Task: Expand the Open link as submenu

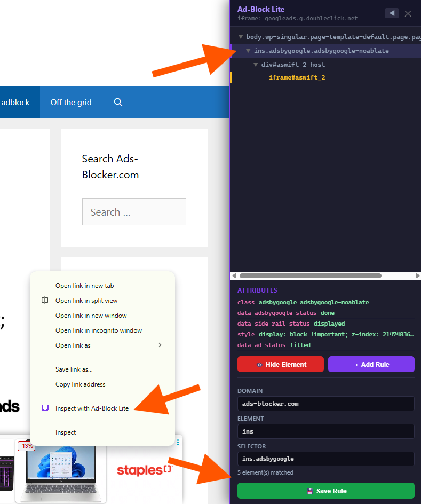Action: click(102, 345)
